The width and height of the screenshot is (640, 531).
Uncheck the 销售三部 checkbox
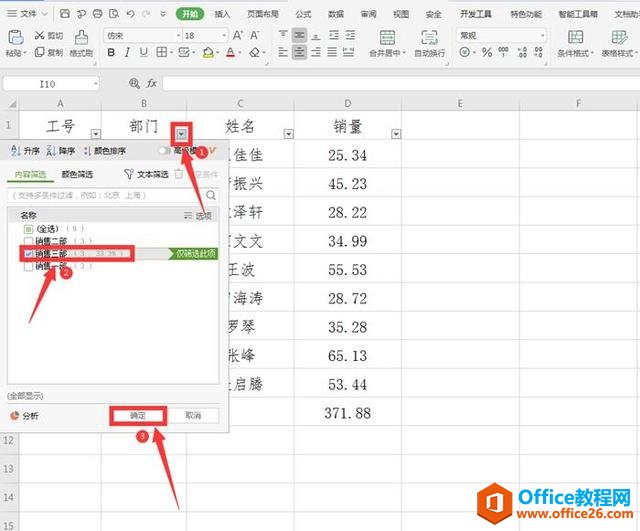28,253
